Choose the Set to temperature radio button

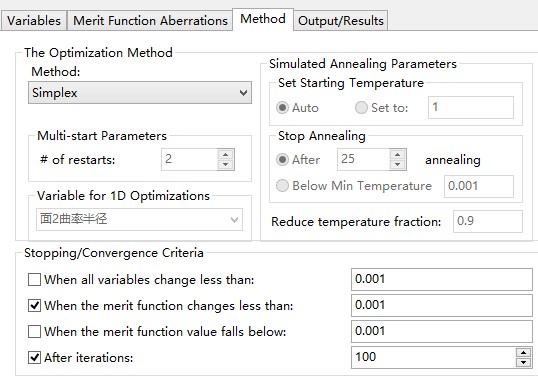pyautogui.click(x=361, y=108)
